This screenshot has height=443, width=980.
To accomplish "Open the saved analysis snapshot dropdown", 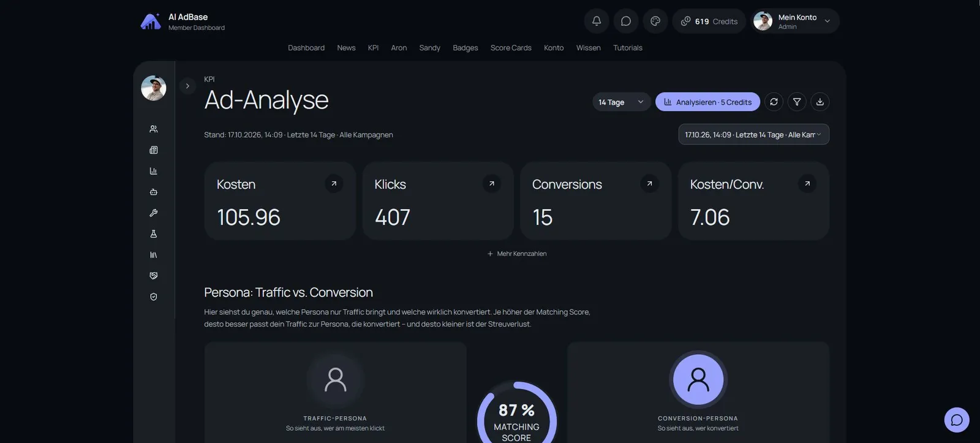I will (754, 135).
